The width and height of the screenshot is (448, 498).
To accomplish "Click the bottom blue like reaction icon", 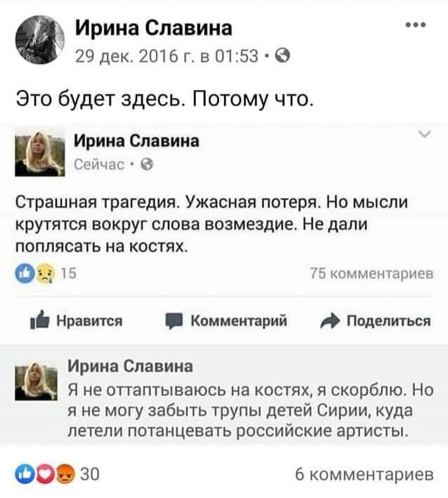I will click(x=25, y=474).
